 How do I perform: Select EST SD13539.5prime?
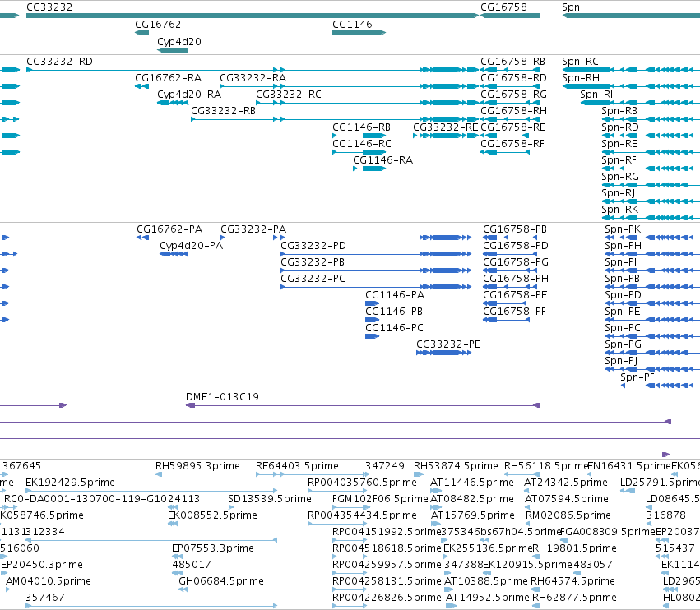[x=269, y=499]
